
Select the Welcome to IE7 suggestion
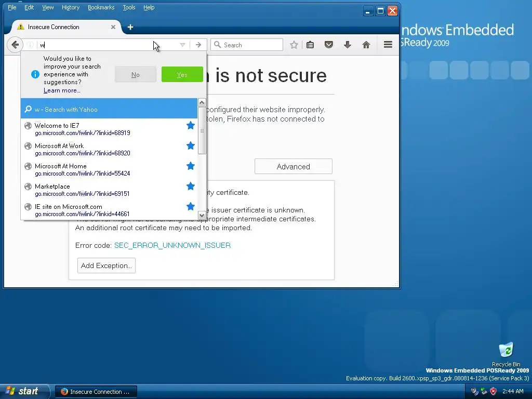click(x=109, y=129)
